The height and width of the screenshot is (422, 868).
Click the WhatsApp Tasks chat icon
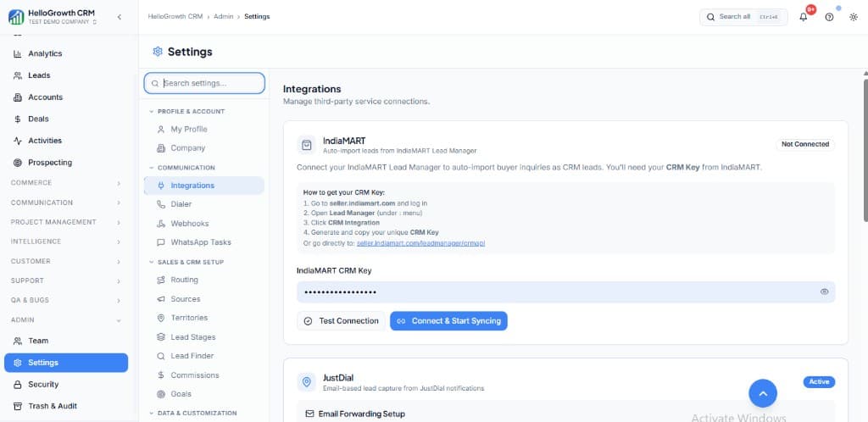tap(161, 242)
